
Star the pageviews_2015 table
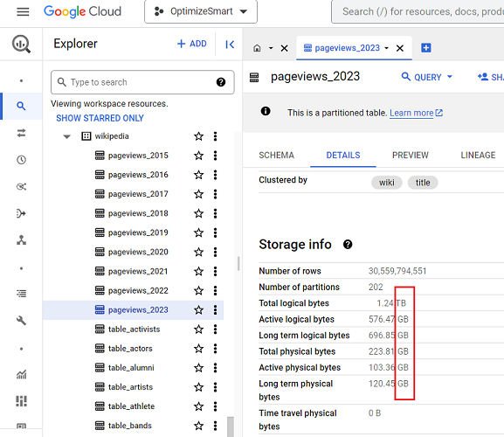point(198,156)
